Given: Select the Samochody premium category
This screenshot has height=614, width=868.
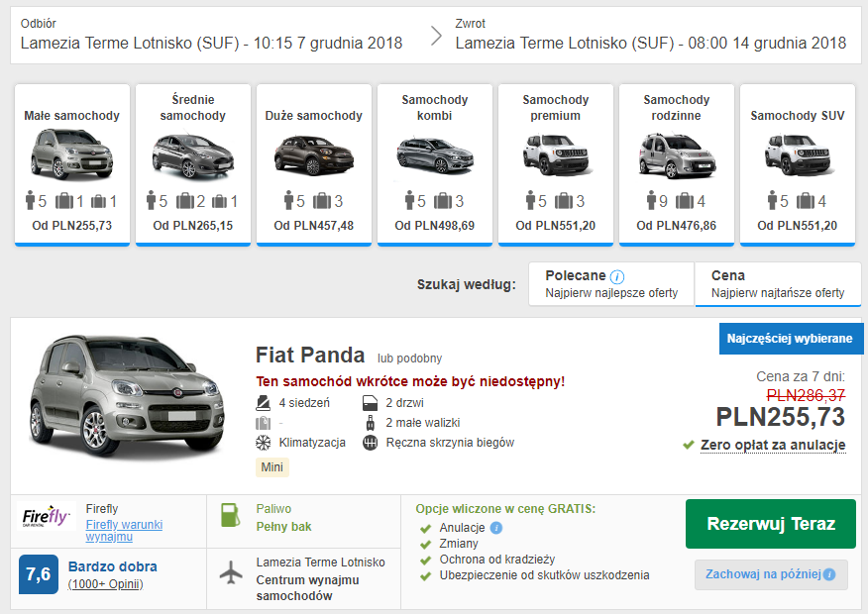Looking at the screenshot, I should pyautogui.click(x=555, y=158).
